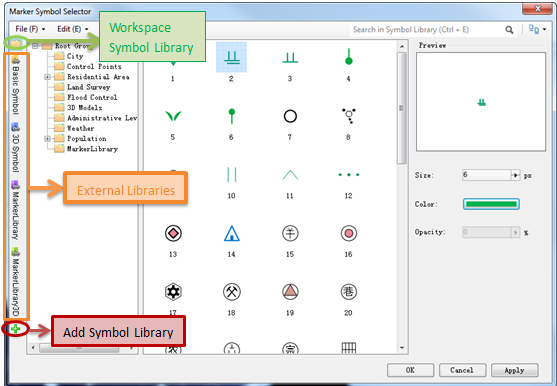
Task: Expand the Residential Area tree node
Action: [47, 77]
